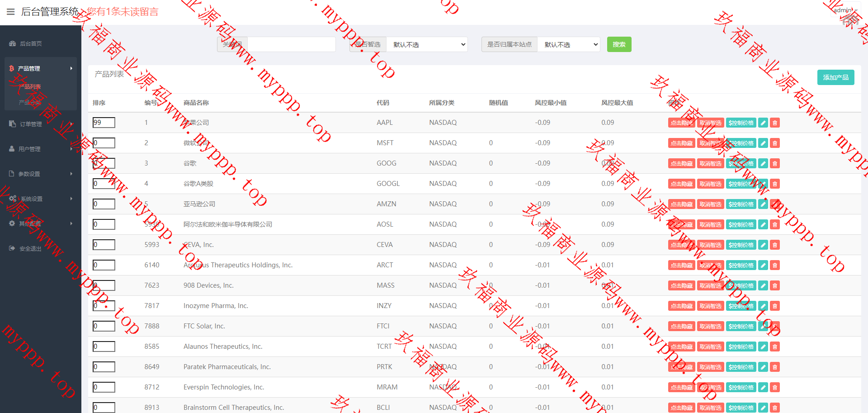Image resolution: width=868 pixels, height=413 pixels.
Task: Open the 用户管理 sidebar menu
Action: (x=40, y=149)
